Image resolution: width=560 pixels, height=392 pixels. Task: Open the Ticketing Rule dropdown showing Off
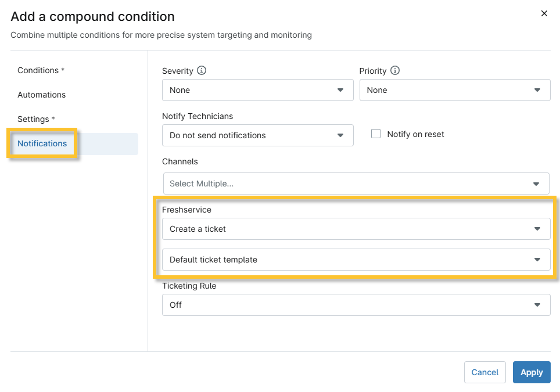tap(356, 304)
